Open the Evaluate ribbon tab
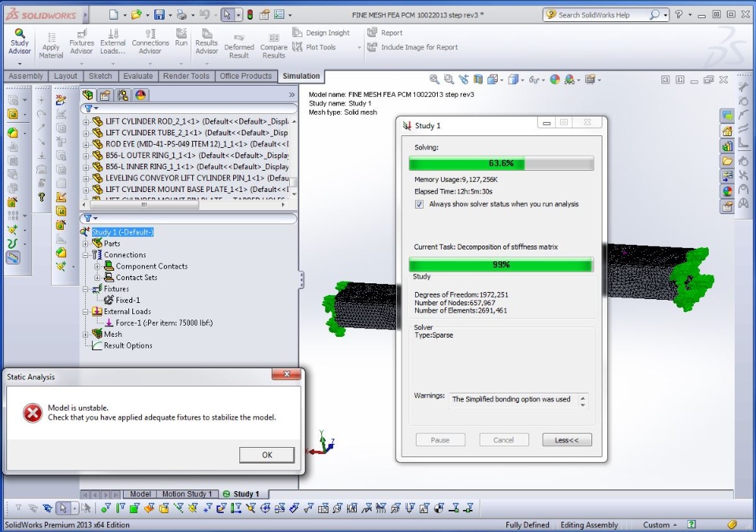The image size is (756, 532). (138, 76)
